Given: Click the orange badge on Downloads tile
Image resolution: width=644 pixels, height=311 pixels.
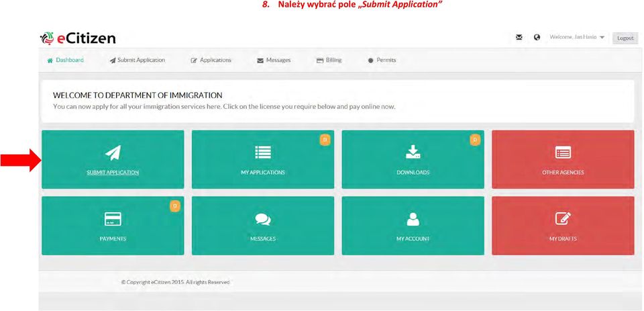Looking at the screenshot, I should click(x=475, y=140).
